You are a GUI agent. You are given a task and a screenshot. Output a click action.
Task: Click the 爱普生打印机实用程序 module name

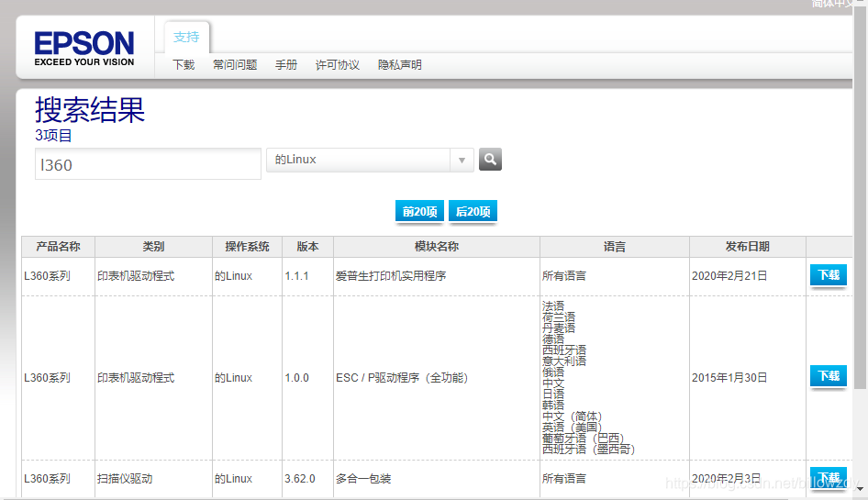click(x=391, y=276)
